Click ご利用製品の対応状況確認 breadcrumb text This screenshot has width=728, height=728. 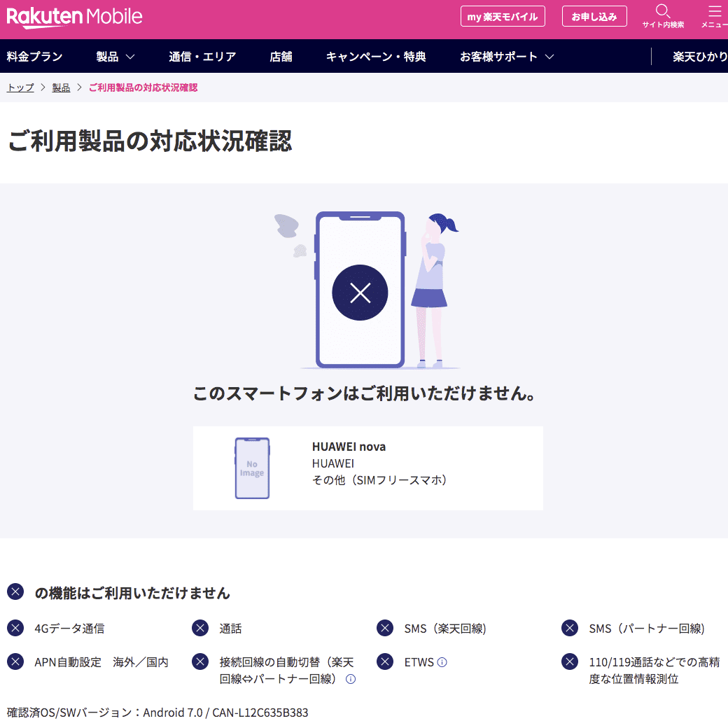coord(143,87)
